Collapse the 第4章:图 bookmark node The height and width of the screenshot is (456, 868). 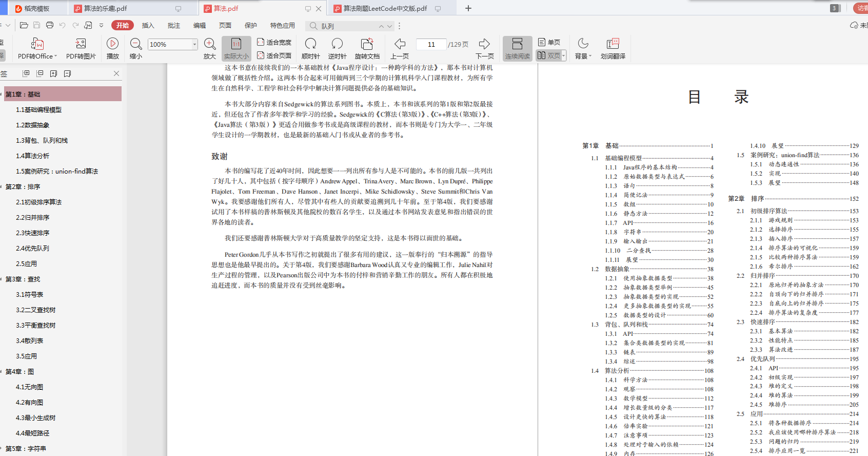2,371
